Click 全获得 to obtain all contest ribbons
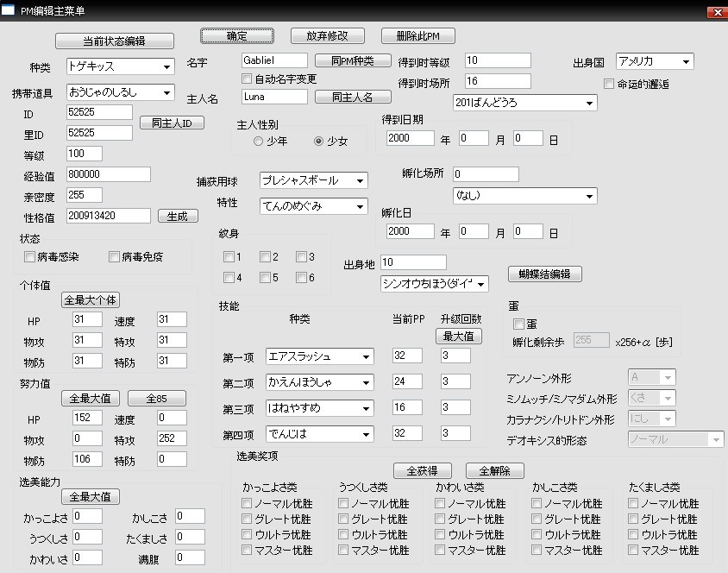The width and height of the screenshot is (728, 573). pyautogui.click(x=422, y=470)
